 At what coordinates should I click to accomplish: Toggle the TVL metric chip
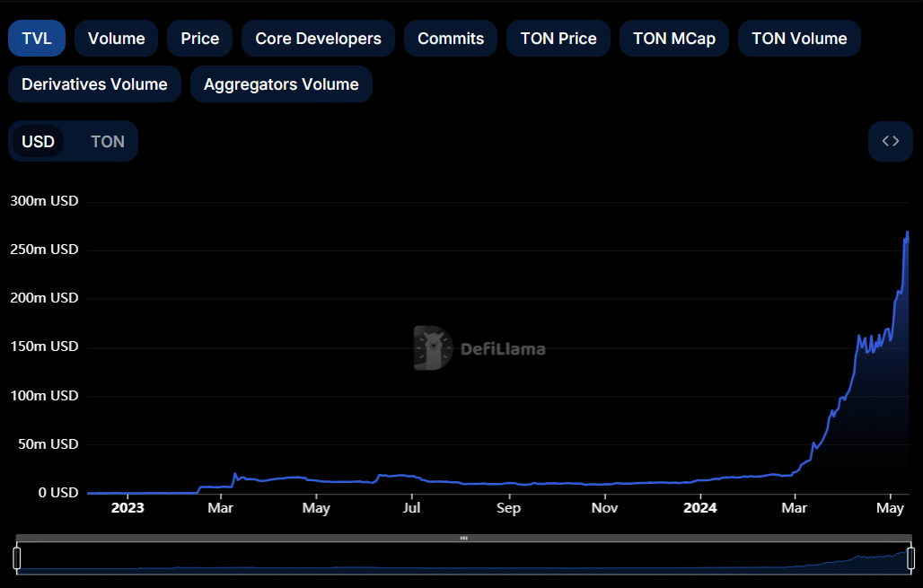[37, 39]
